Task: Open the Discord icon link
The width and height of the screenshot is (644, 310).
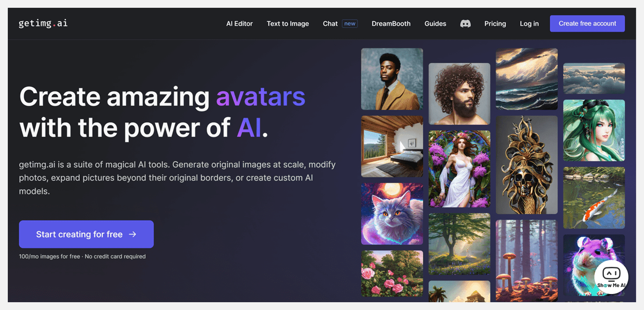Action: point(465,24)
